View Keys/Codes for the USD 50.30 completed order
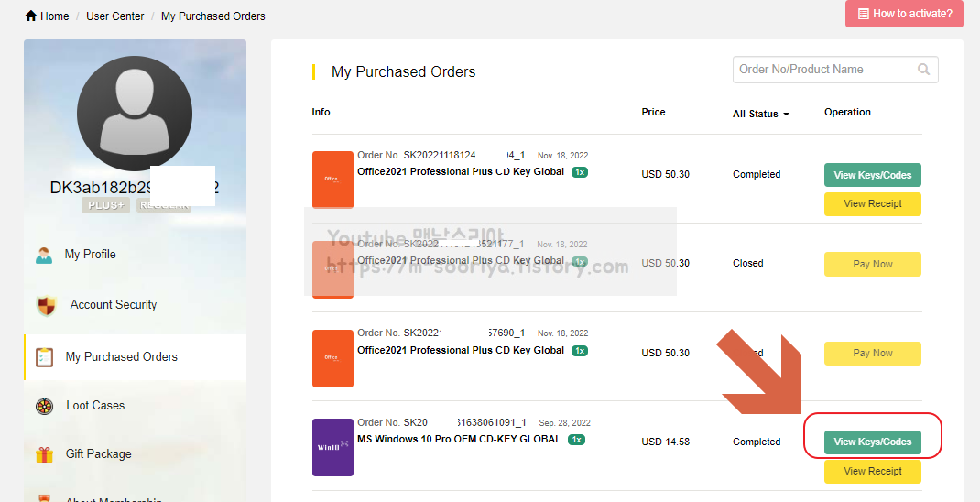This screenshot has height=502, width=980. pos(873,175)
